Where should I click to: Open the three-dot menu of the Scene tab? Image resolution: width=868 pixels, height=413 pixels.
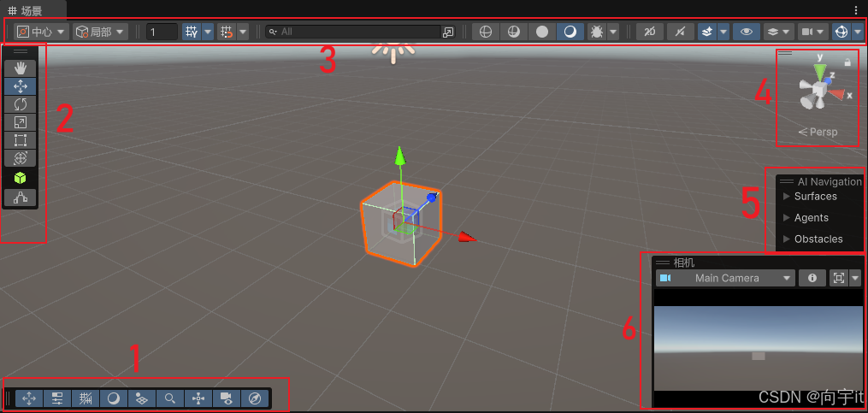(856, 10)
